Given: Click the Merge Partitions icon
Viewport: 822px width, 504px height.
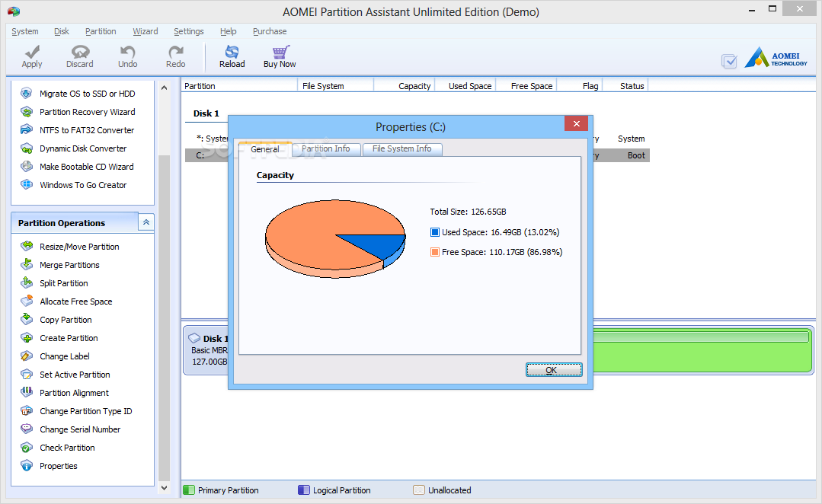Looking at the screenshot, I should click(x=26, y=265).
